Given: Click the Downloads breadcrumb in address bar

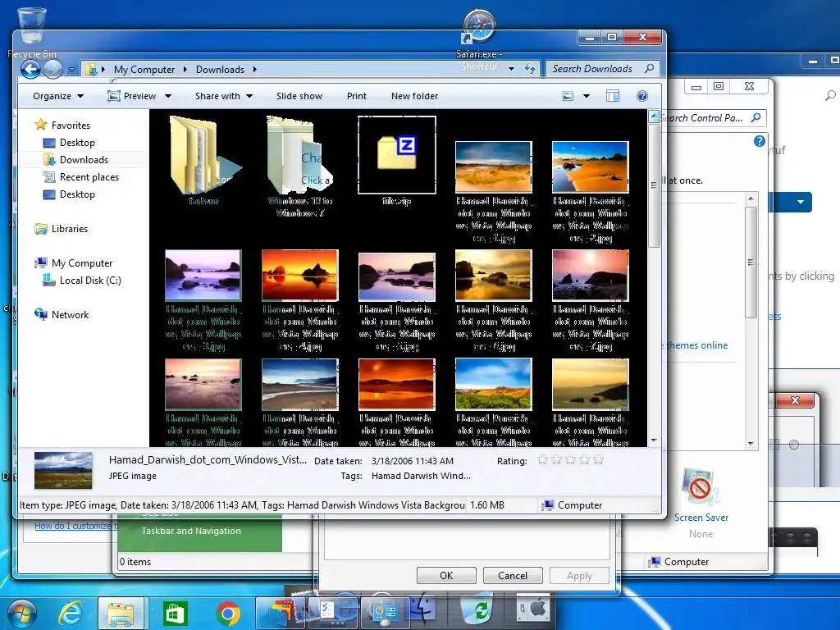Looking at the screenshot, I should (x=220, y=70).
